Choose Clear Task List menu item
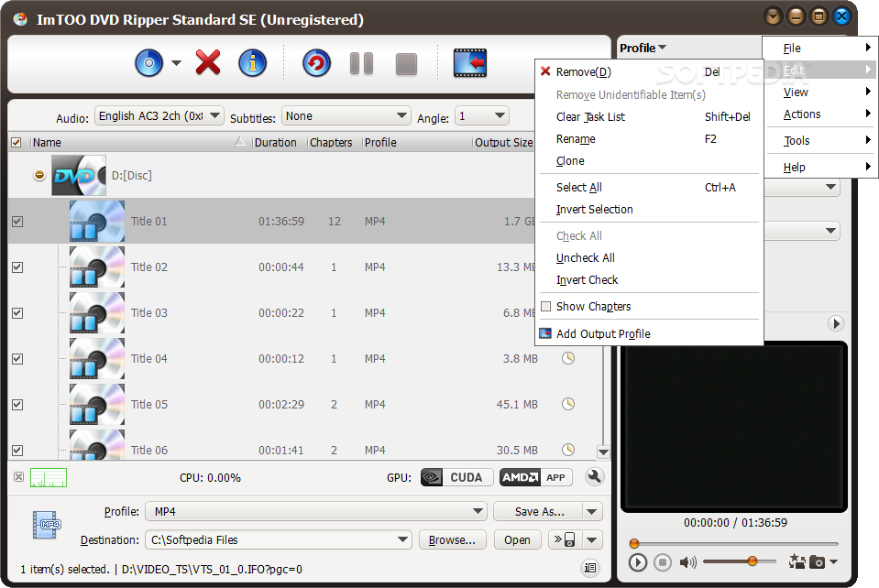 [x=649, y=116]
